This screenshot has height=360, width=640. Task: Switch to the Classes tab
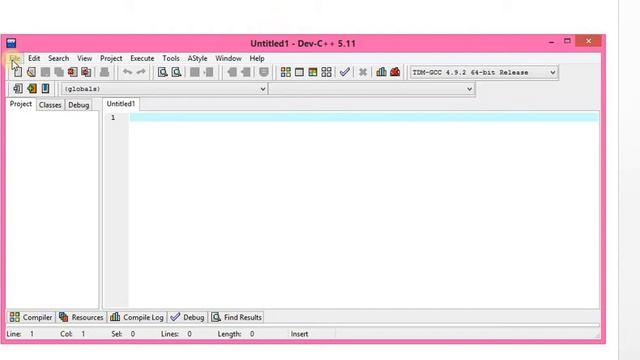click(x=50, y=105)
